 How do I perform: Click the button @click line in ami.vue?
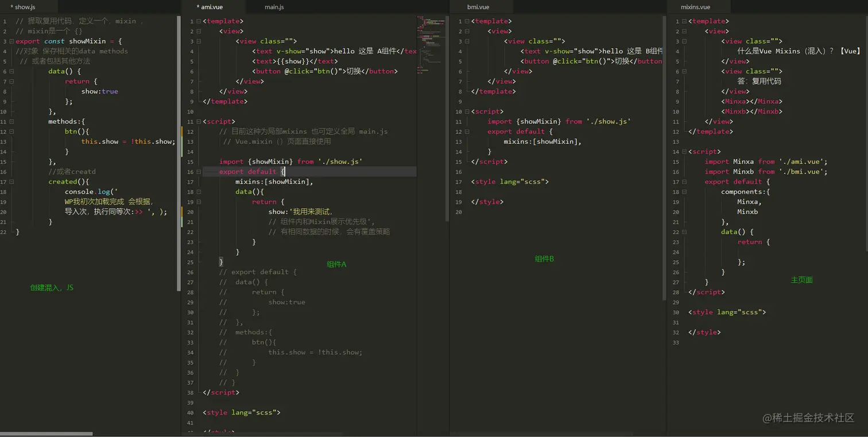point(324,71)
